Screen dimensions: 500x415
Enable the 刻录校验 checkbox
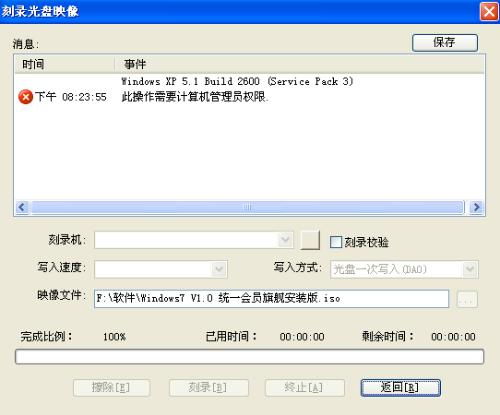[x=336, y=242]
